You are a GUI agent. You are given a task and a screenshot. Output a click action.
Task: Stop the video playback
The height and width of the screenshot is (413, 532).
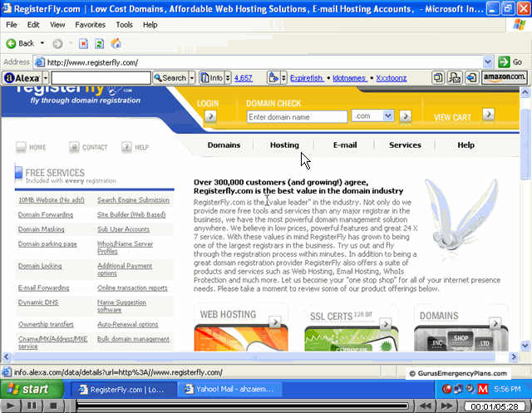pyautogui.click(x=53, y=406)
